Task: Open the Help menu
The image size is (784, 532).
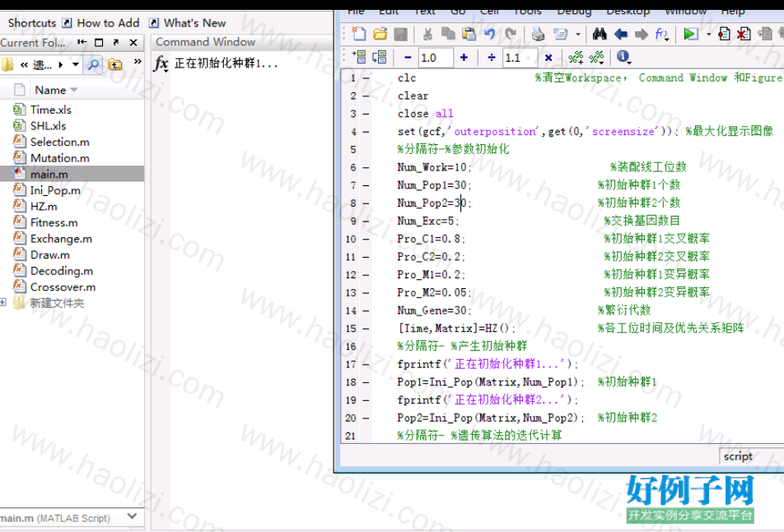Action: click(733, 12)
